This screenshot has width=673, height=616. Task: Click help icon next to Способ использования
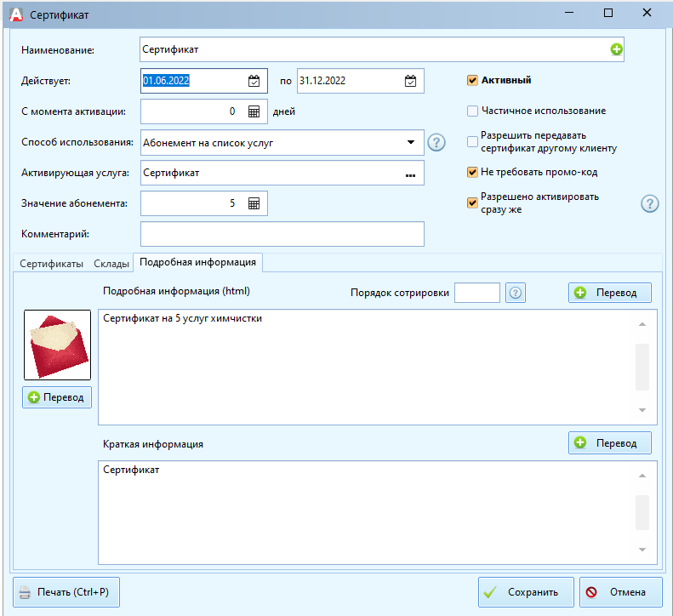coord(436,142)
